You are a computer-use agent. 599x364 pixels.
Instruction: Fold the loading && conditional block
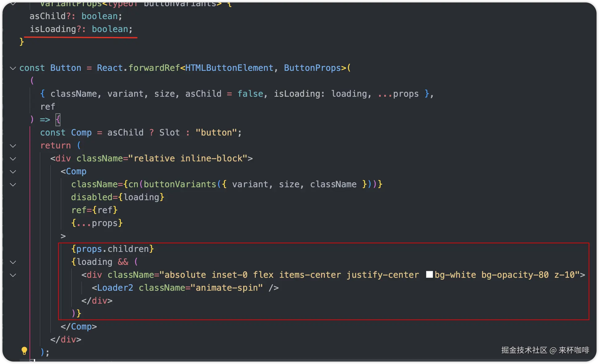coord(13,262)
